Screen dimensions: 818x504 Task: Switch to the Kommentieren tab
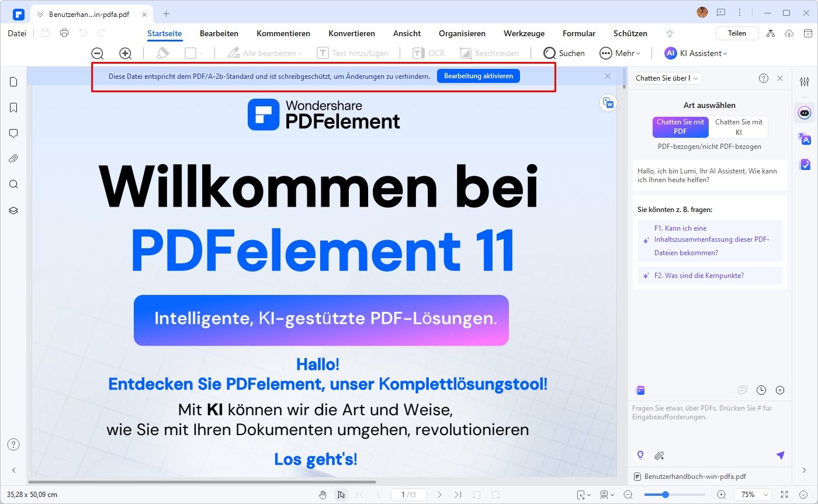point(283,33)
